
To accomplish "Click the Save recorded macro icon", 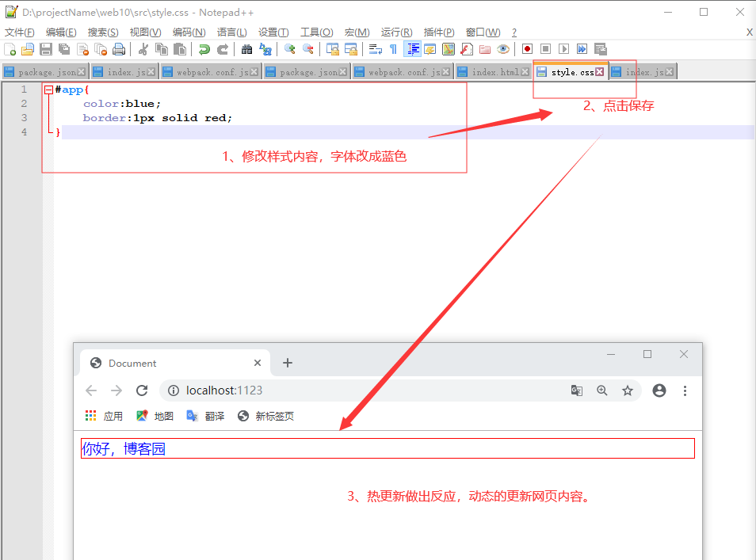I will (600, 49).
